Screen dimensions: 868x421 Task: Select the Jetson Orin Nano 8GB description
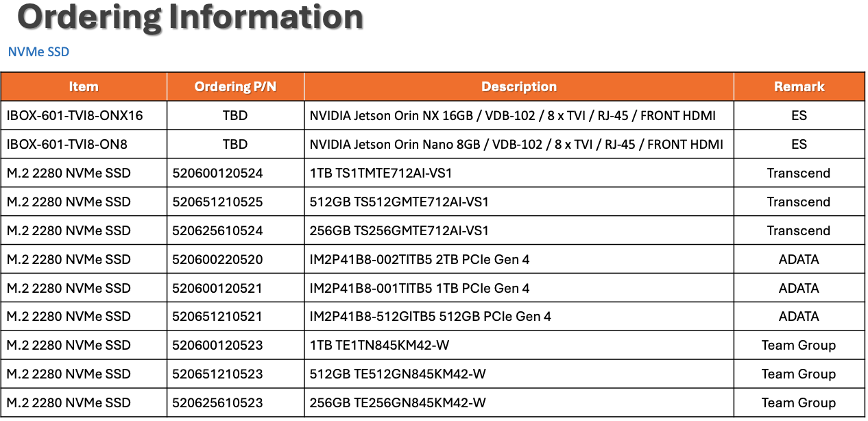click(x=516, y=145)
